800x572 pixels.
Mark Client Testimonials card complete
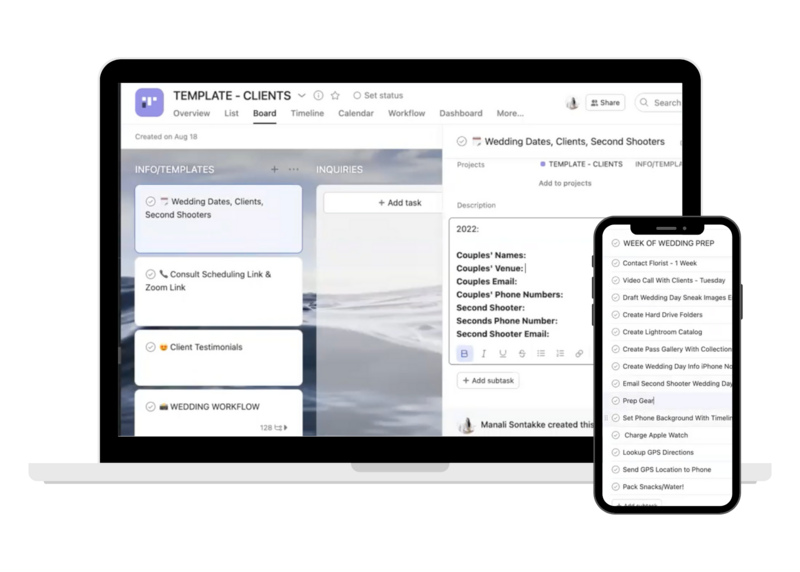click(x=151, y=347)
